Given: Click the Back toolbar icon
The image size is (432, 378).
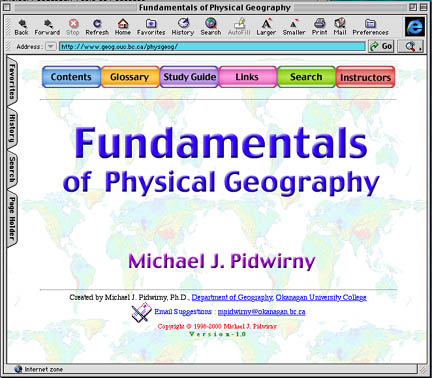Looking at the screenshot, I should pyautogui.click(x=21, y=27).
